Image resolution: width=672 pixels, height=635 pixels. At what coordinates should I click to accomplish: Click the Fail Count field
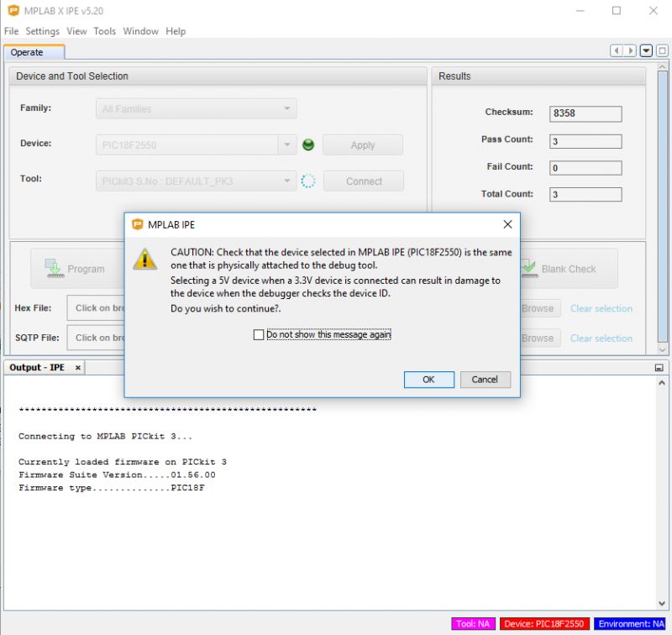585,168
